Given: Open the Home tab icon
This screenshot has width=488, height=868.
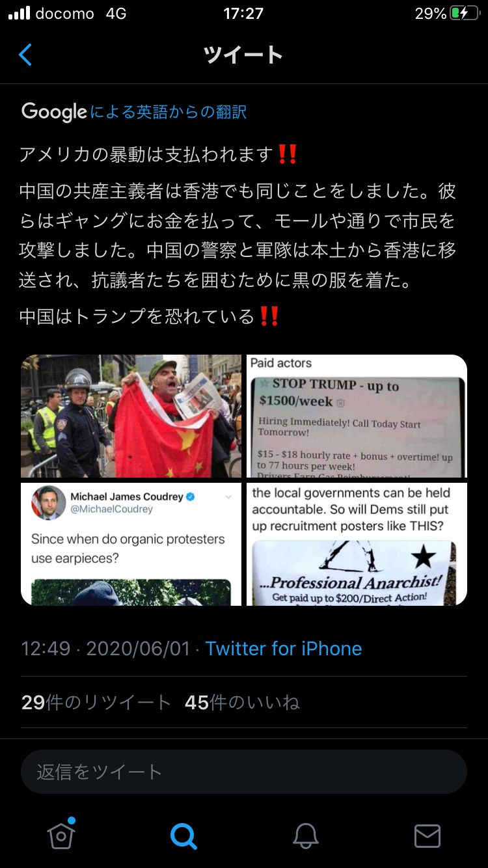Looking at the screenshot, I should pos(61,834).
